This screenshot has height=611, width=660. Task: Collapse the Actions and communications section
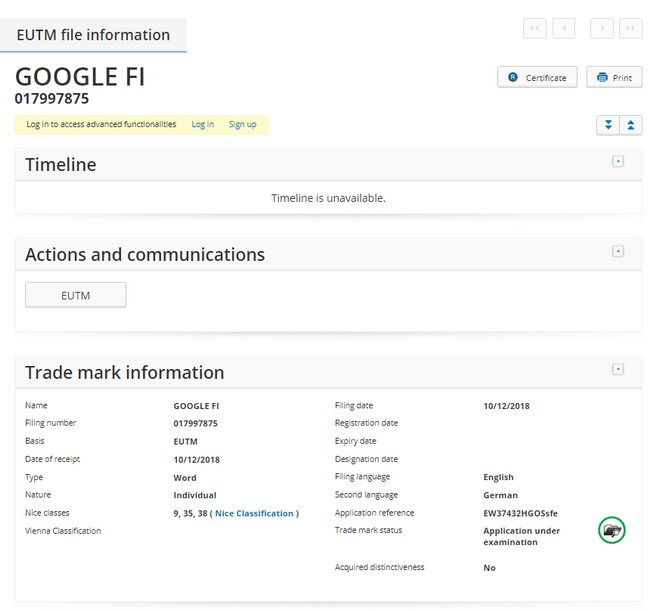pyautogui.click(x=618, y=251)
